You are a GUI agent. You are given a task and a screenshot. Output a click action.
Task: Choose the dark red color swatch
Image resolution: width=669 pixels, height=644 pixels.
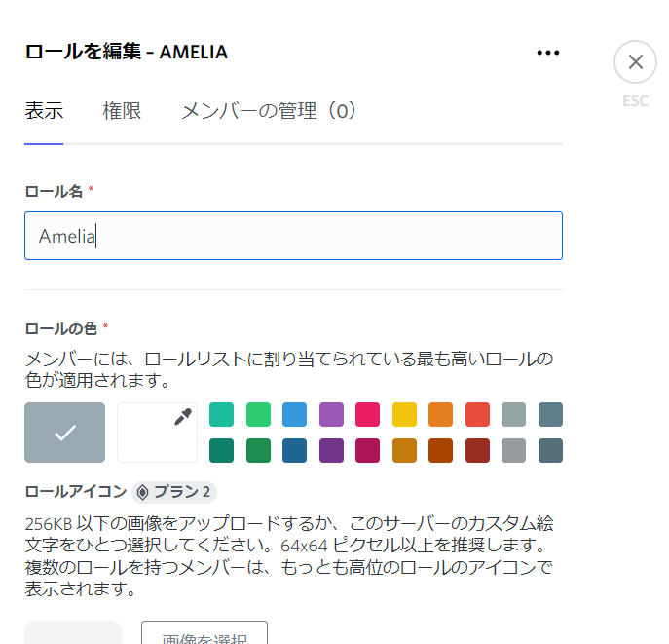tap(477, 450)
